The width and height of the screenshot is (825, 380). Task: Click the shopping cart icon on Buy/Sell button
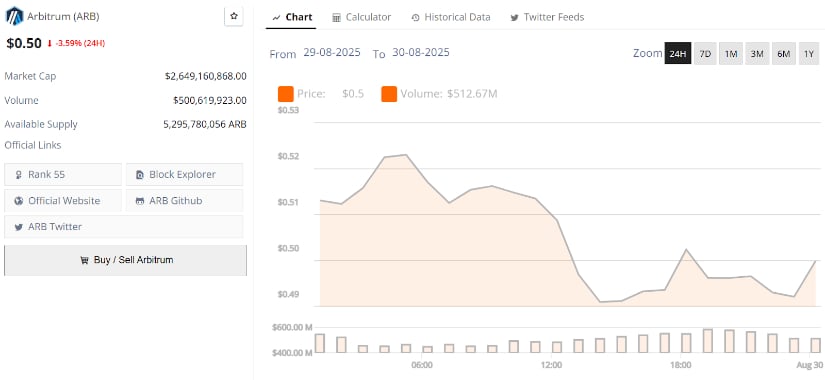point(84,260)
